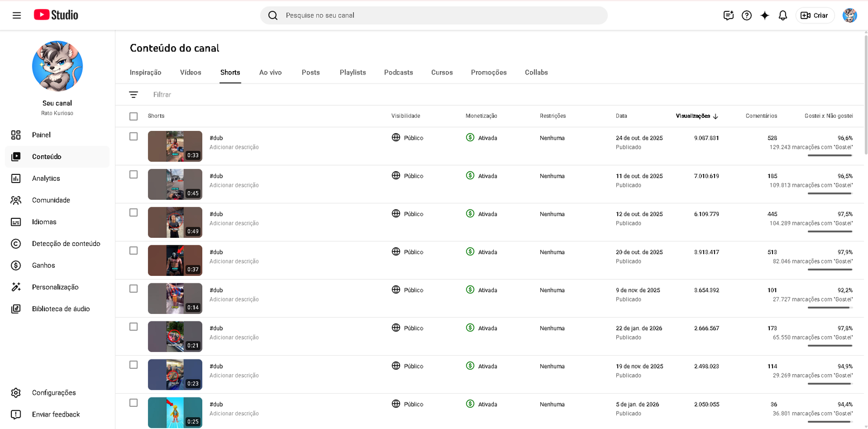Check the 0:33 short's checkbox
The width and height of the screenshot is (868, 429).
pyautogui.click(x=133, y=137)
